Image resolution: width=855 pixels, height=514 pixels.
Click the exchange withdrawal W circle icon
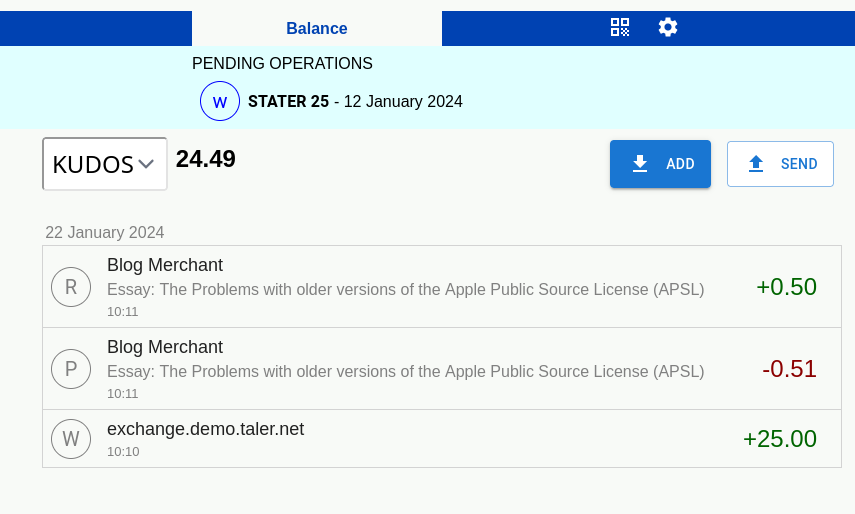coord(71,438)
